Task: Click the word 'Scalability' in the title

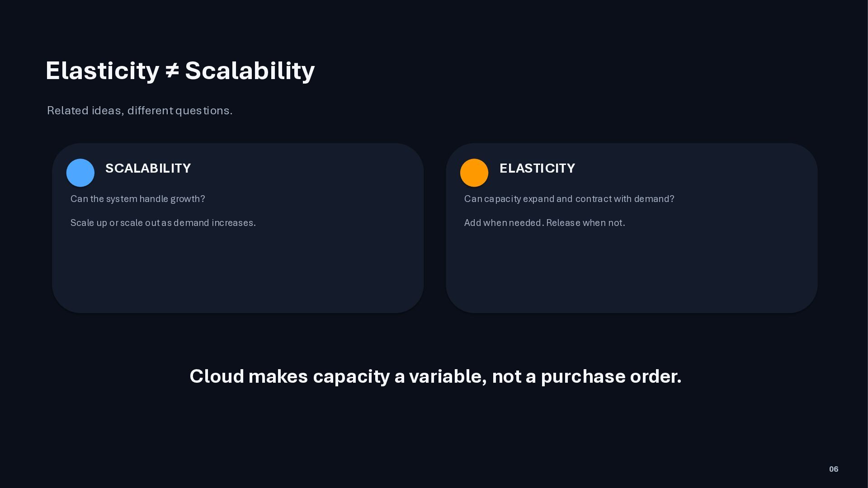Action: (250, 71)
